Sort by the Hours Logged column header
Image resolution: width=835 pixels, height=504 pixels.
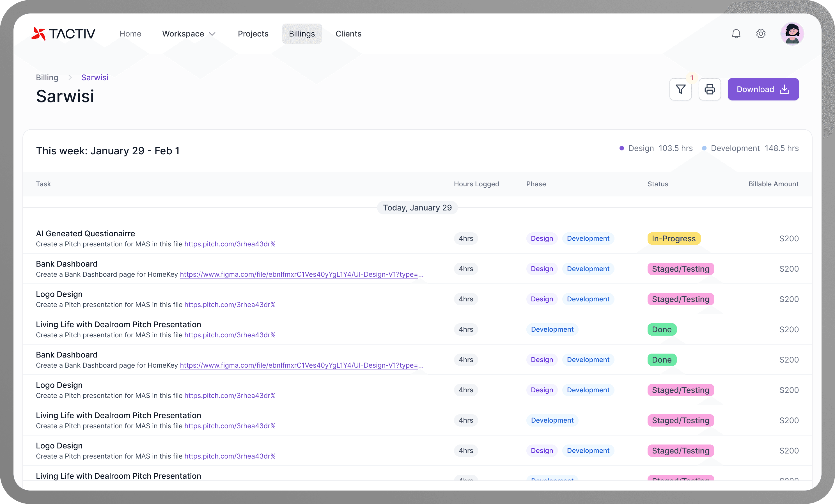point(476,184)
